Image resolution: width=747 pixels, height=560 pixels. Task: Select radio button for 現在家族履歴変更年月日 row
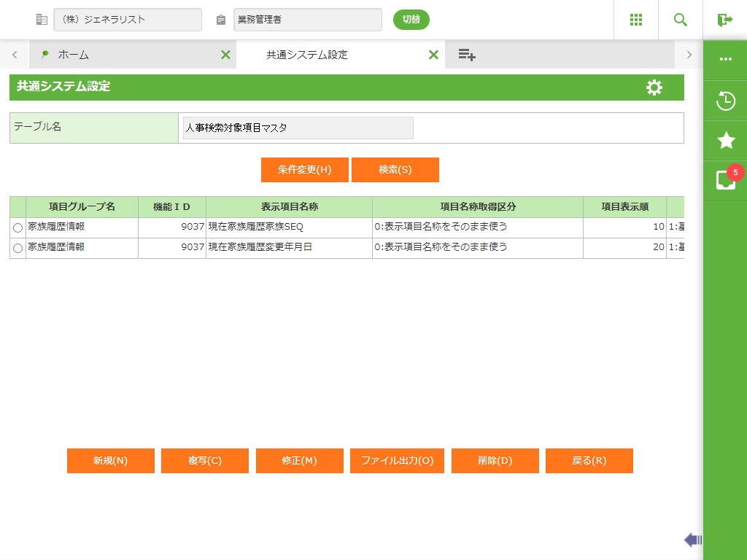[18, 249]
